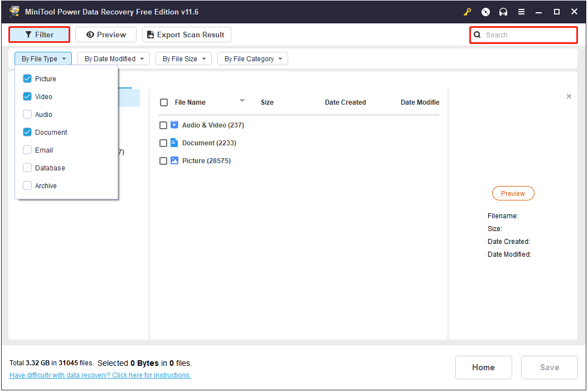The width and height of the screenshot is (588, 392).
Task: Tick the Picture (28575) checkbox
Action: [x=163, y=161]
